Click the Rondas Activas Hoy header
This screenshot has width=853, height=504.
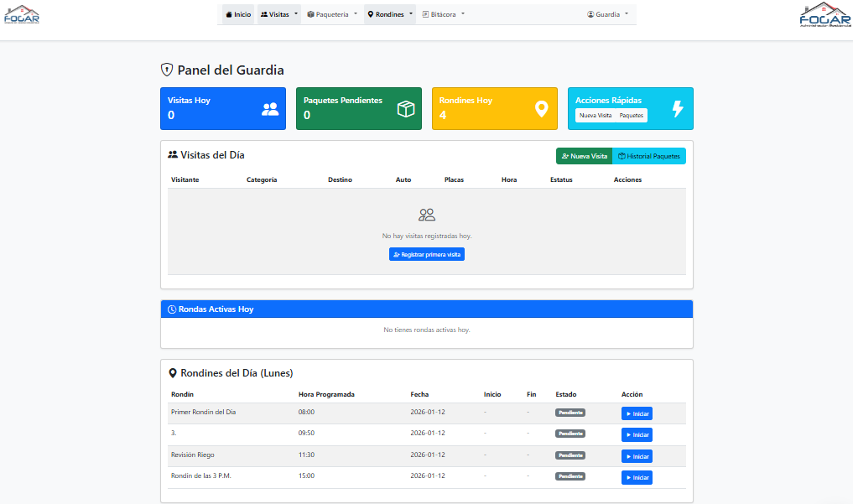(426, 309)
